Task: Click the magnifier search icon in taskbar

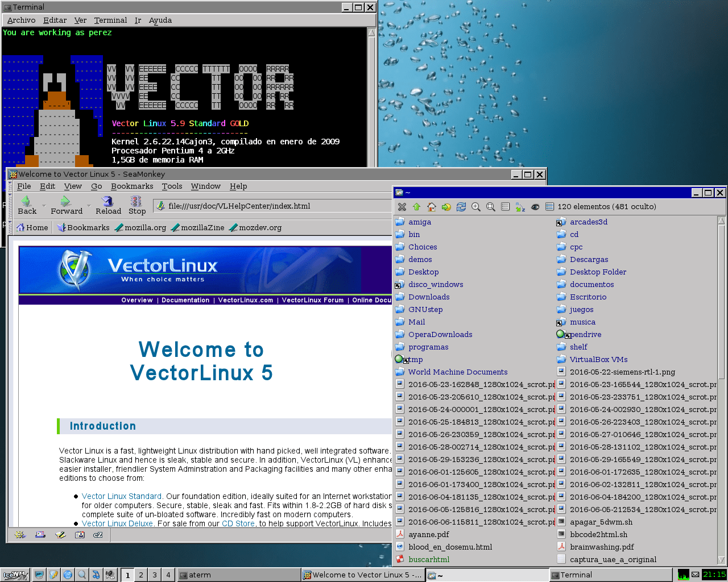Action: pos(82,575)
